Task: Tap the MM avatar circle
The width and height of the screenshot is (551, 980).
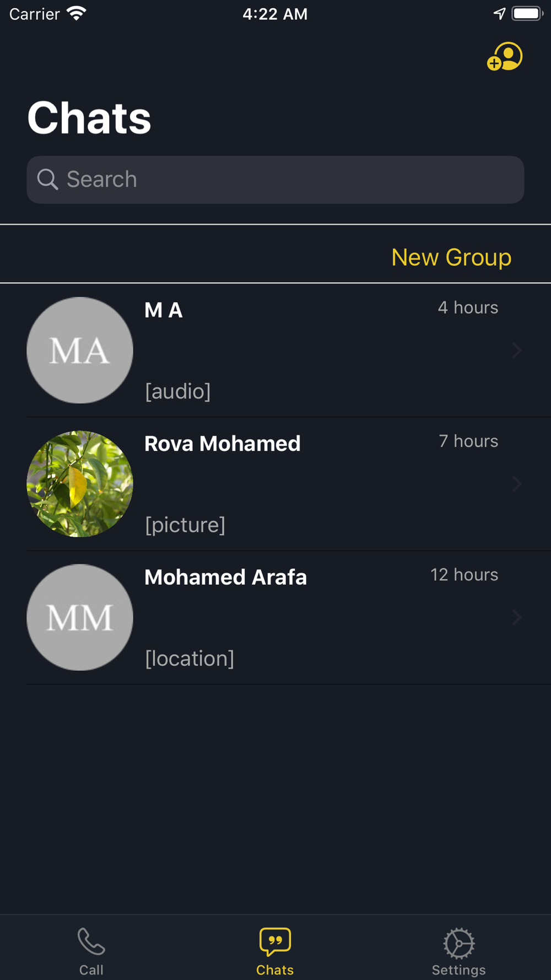Action: pos(80,617)
